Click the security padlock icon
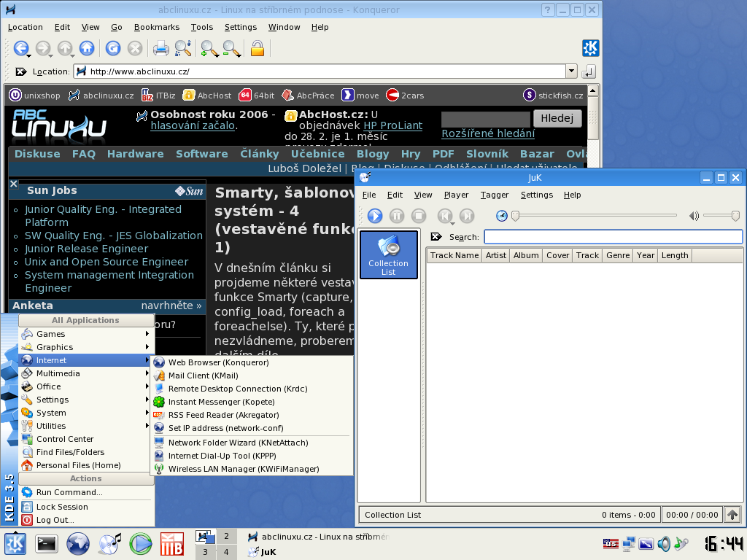This screenshot has height=560, width=747. (x=258, y=48)
